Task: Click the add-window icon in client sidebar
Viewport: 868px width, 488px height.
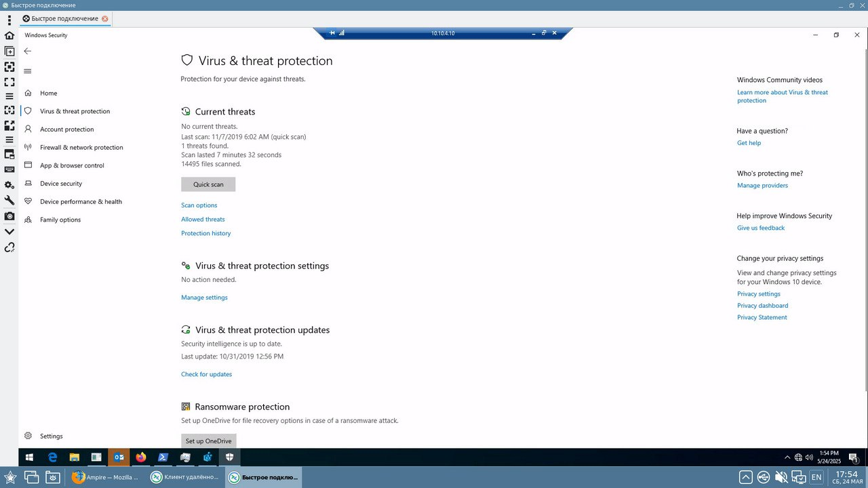Action: pyautogui.click(x=9, y=51)
